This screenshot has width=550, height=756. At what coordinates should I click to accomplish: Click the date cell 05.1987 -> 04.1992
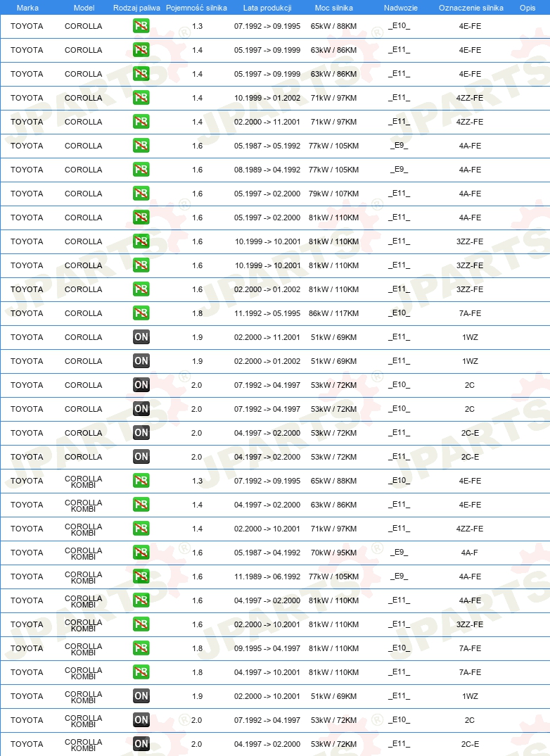pyautogui.click(x=267, y=553)
